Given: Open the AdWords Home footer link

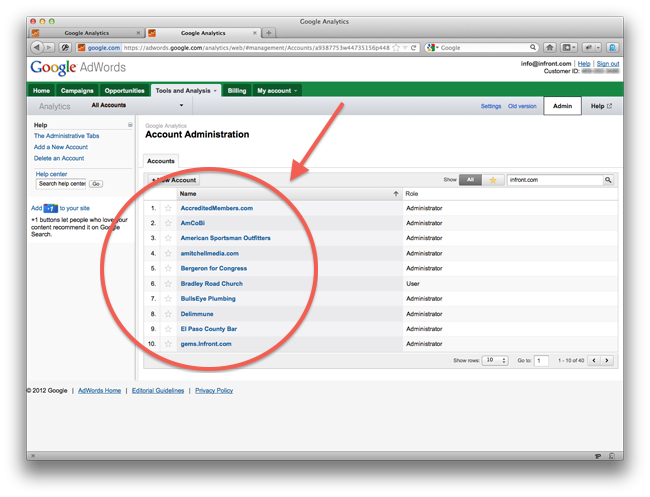Looking at the screenshot, I should 99,390.
